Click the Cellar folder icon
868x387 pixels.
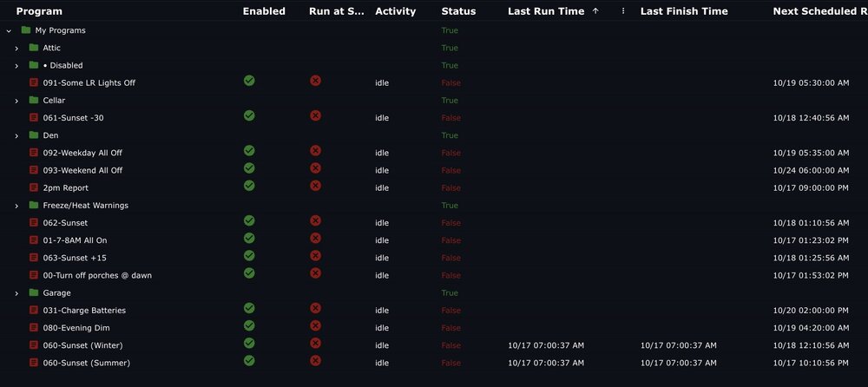(33, 100)
